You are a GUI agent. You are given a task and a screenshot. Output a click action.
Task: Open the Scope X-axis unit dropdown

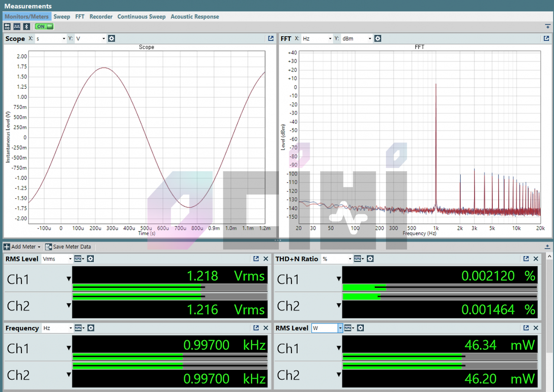pos(51,39)
